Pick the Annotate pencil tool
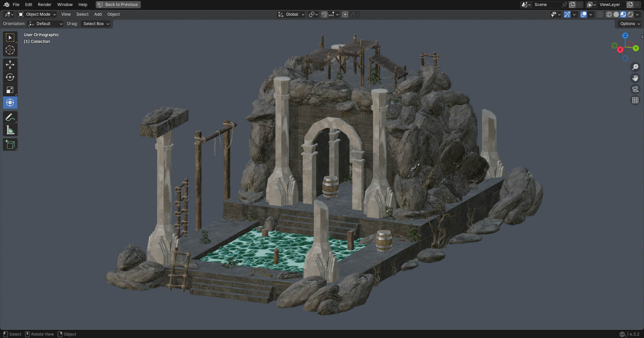Screen dimensions: 644x338 [x=10, y=117]
